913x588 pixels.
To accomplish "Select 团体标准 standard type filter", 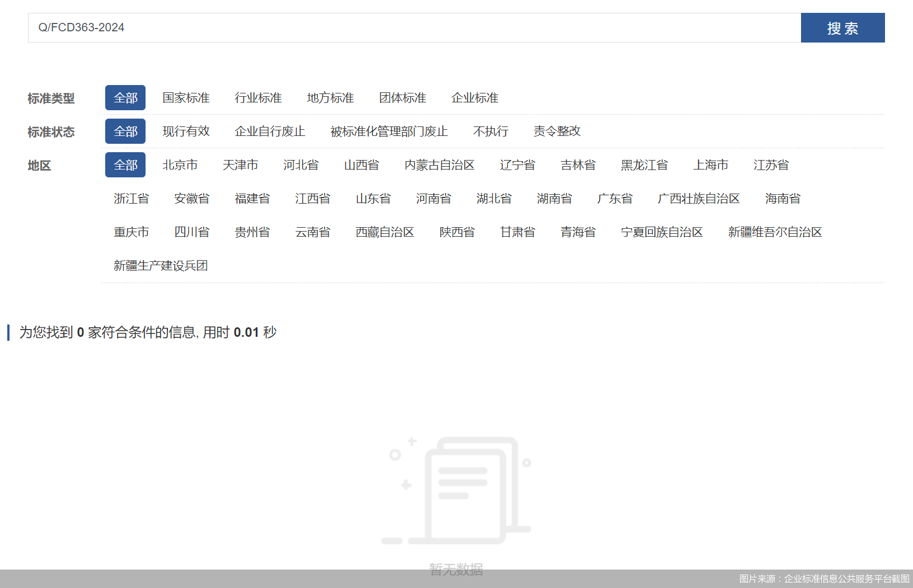I will pos(403,97).
